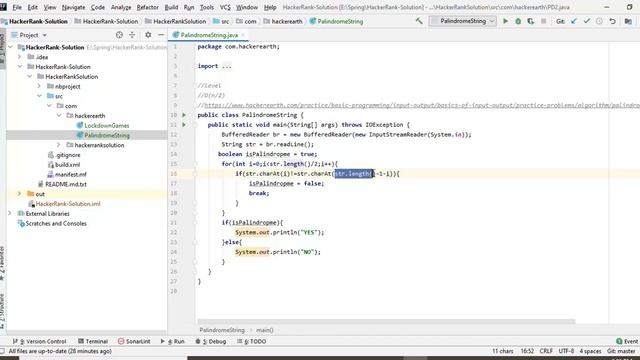Image resolution: width=640 pixels, height=360 pixels.
Task: Change UTF-8 encoding in status bar
Action: point(566,351)
